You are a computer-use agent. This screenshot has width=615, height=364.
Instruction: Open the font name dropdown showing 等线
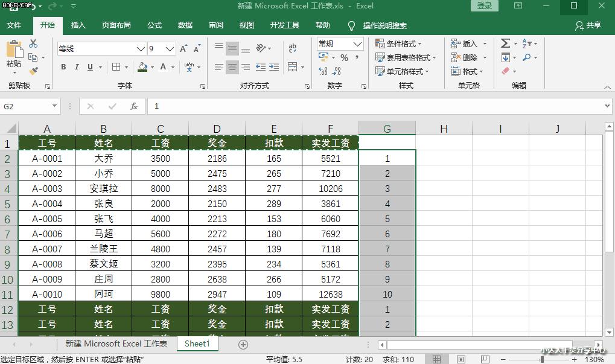tap(139, 48)
